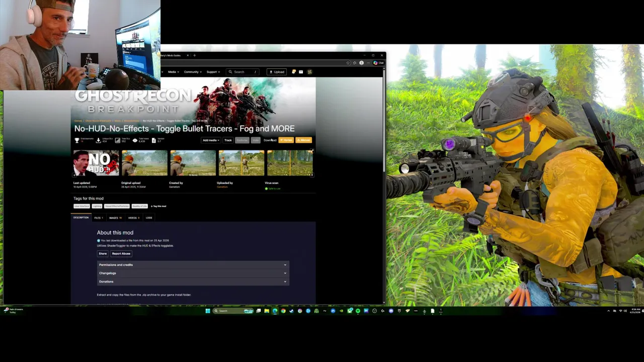Open the Add media dropdown button
This screenshot has height=362, width=644.
[x=211, y=140]
